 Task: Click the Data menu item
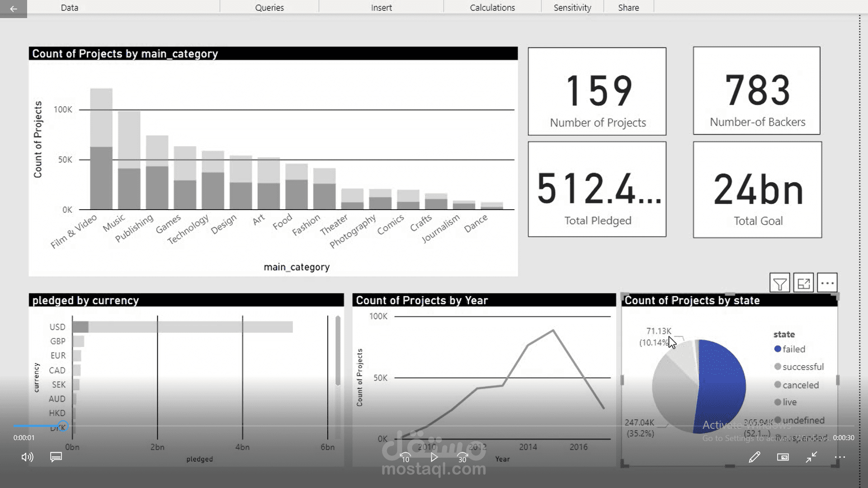coord(69,8)
